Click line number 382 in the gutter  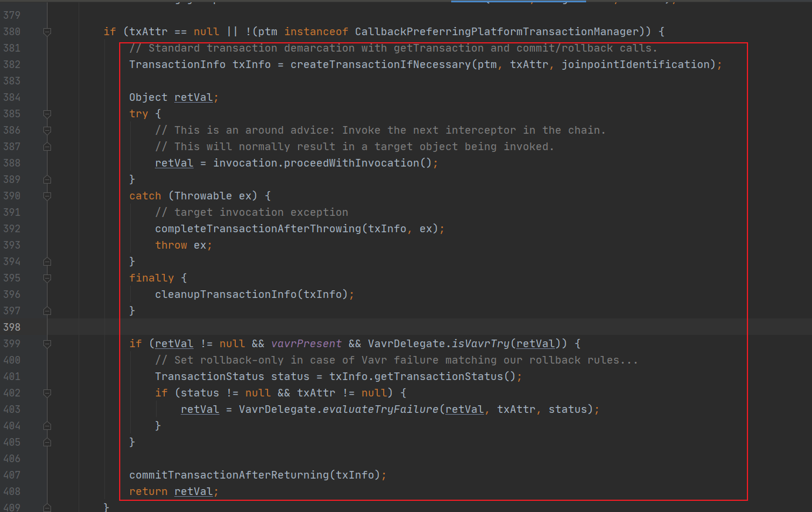(x=12, y=65)
